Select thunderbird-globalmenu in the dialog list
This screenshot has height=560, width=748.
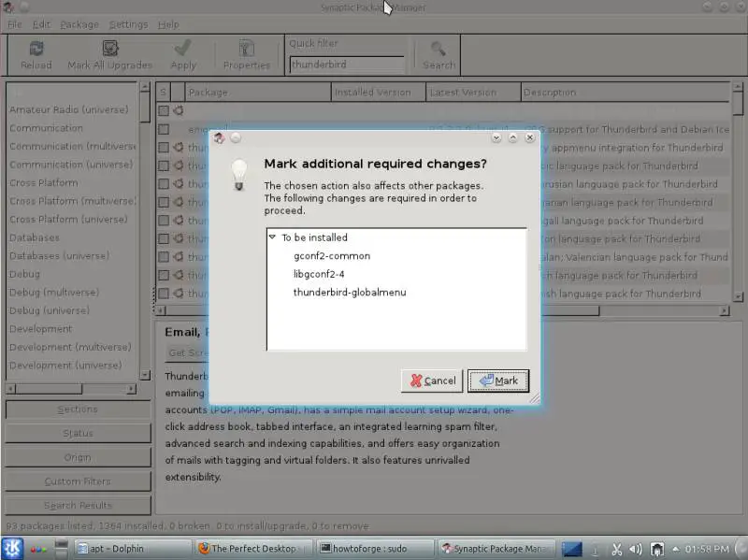pos(350,293)
